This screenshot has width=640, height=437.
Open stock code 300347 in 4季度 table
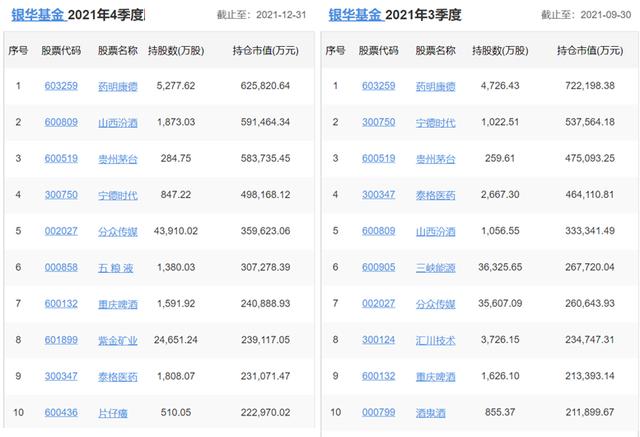click(x=61, y=377)
